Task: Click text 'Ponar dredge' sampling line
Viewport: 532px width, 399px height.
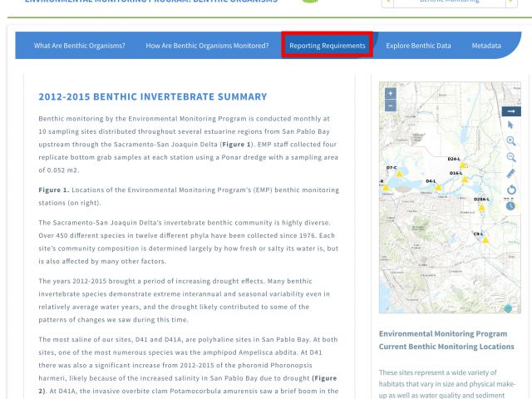Action: [244, 157]
